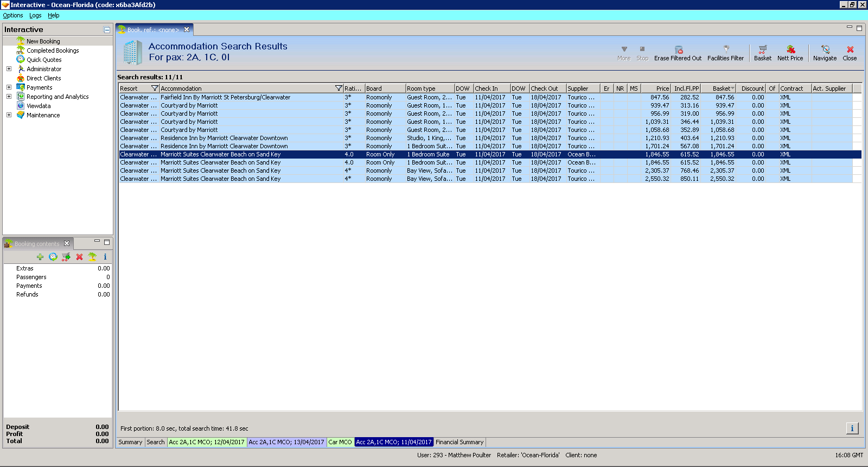Sort by the Check In column header

[x=492, y=89]
